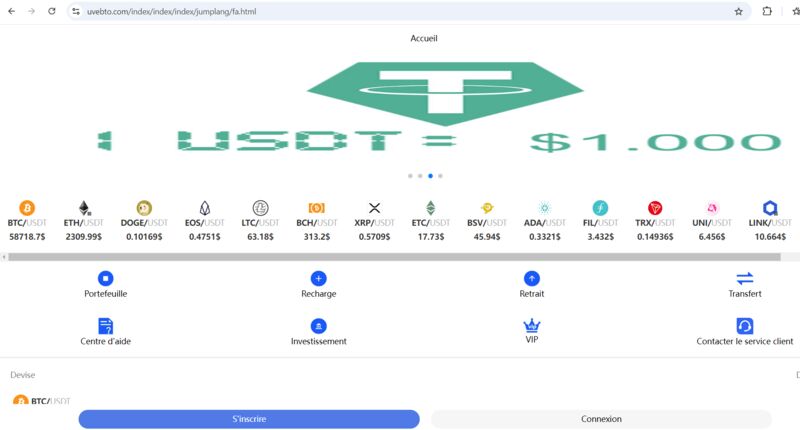
Task: Select the UNI/USDT Uniswap icon
Action: click(x=712, y=208)
